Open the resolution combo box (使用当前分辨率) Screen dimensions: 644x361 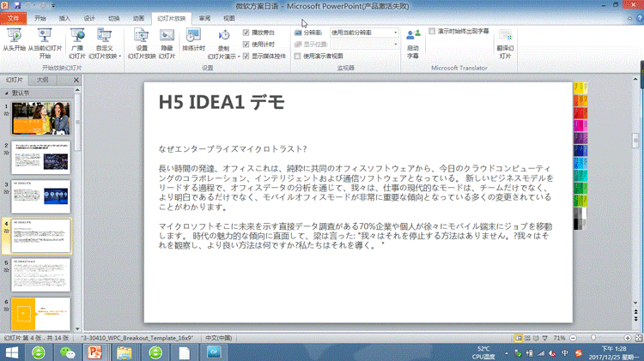[364, 33]
